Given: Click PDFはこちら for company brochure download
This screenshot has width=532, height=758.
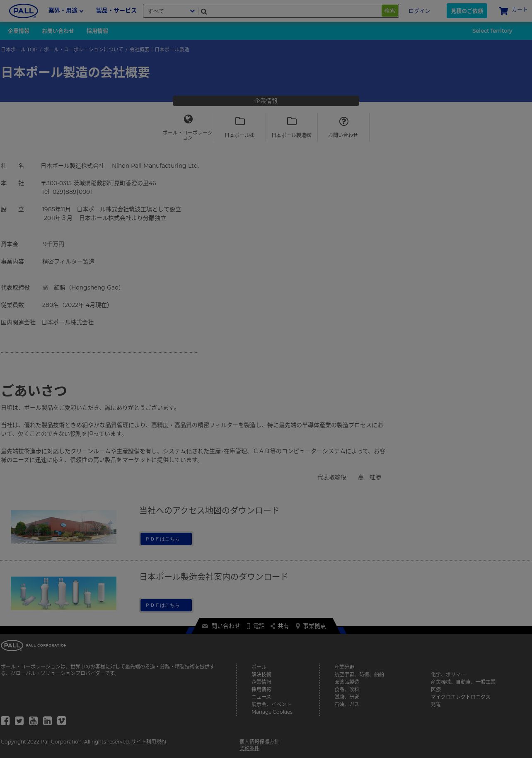Looking at the screenshot, I should click(166, 605).
